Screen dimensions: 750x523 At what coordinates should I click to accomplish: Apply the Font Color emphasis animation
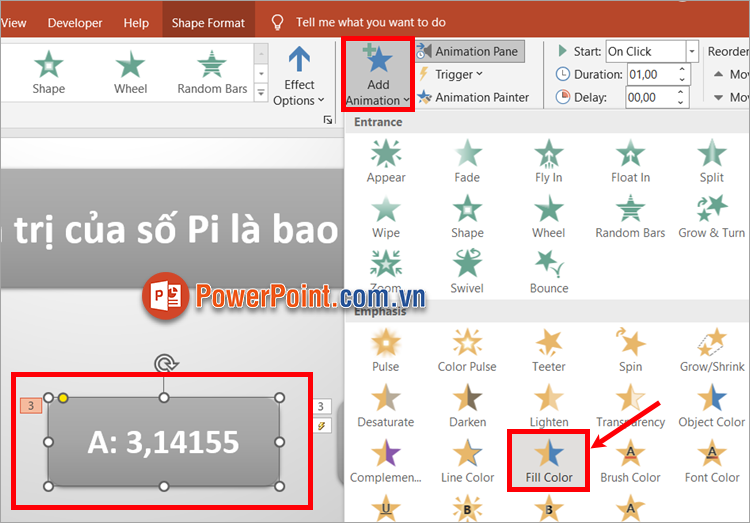[x=712, y=460]
